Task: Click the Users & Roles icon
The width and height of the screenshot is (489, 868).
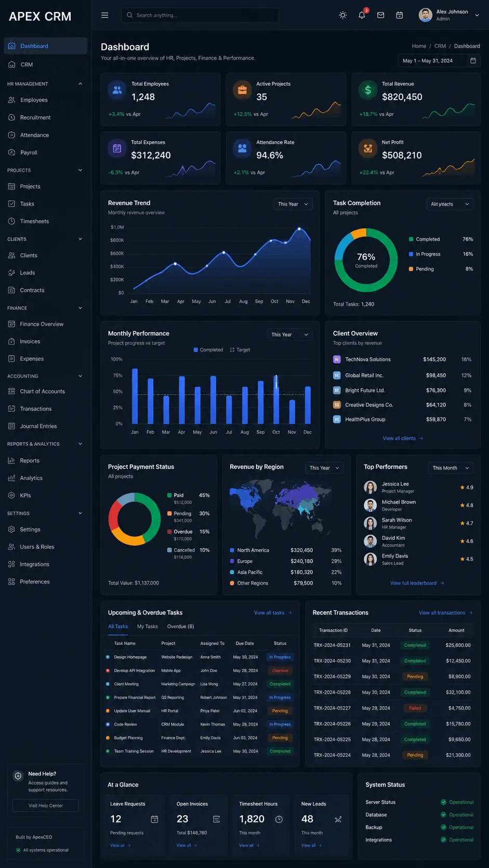Action: click(x=11, y=547)
